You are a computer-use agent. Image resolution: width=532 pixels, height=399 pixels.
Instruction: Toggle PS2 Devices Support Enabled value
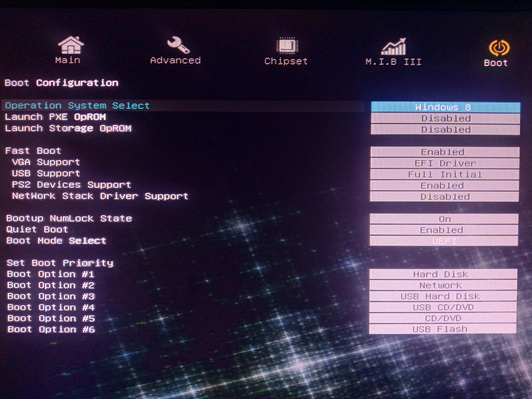click(x=444, y=186)
